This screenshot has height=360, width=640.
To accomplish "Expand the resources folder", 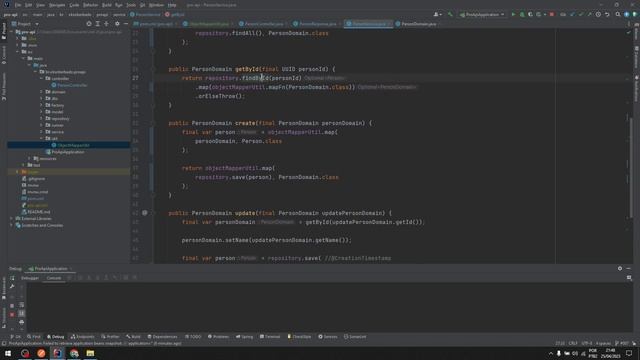I will [29, 158].
